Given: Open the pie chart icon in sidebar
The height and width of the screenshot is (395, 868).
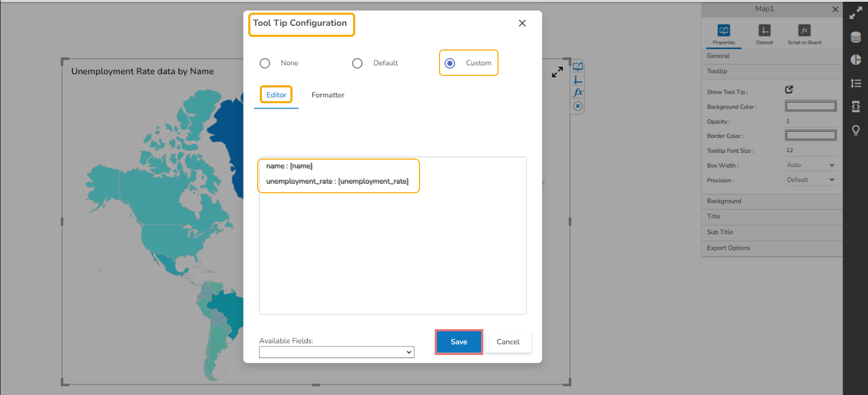Looking at the screenshot, I should click(x=856, y=60).
